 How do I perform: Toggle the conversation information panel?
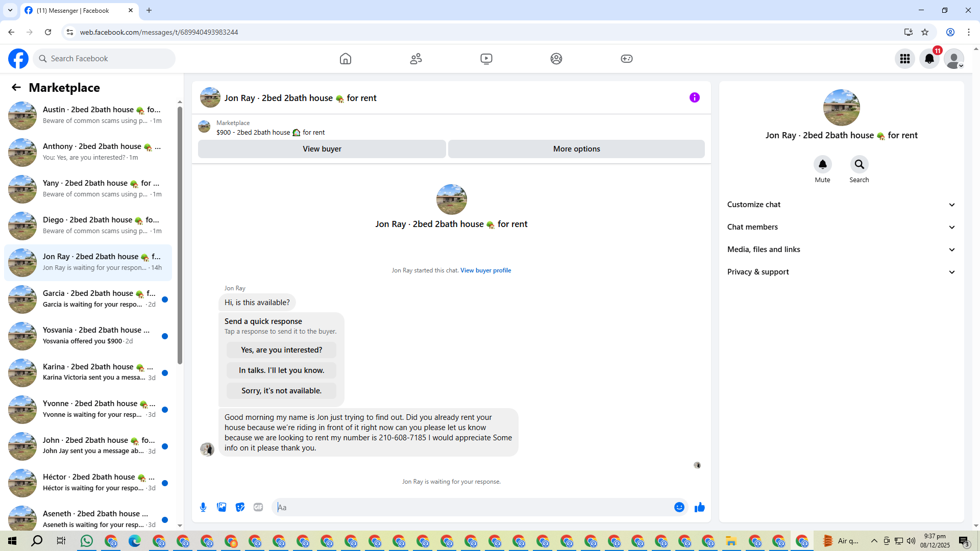[x=695, y=97]
